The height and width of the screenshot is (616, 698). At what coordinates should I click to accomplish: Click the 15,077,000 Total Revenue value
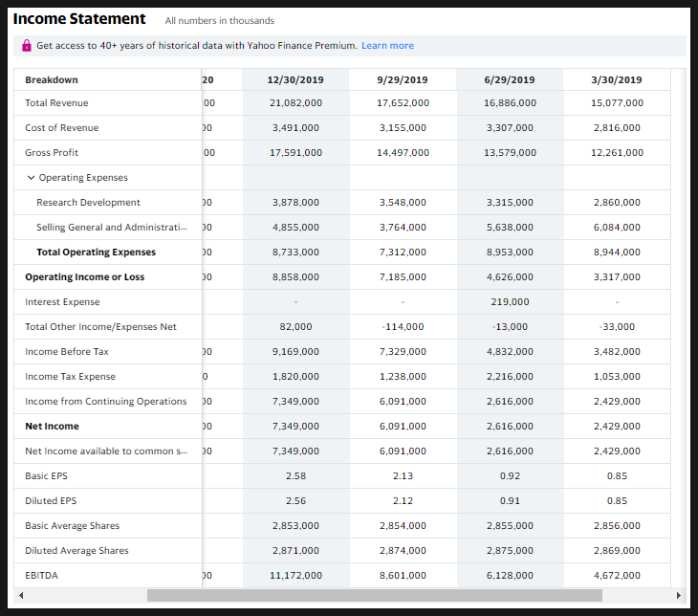click(x=617, y=103)
